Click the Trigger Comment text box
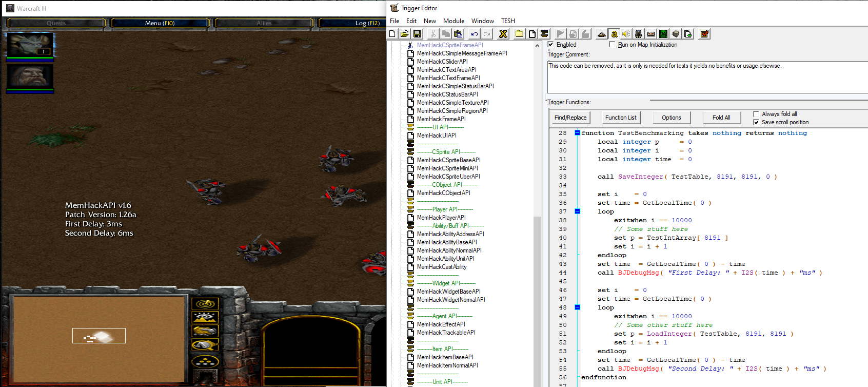The height and width of the screenshot is (387, 868). coord(707,77)
